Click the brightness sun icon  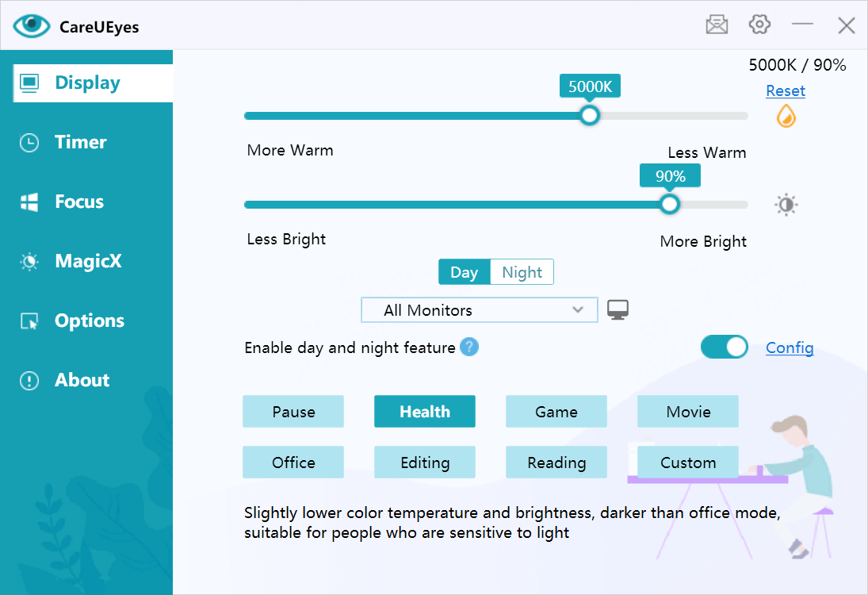pyautogui.click(x=786, y=205)
